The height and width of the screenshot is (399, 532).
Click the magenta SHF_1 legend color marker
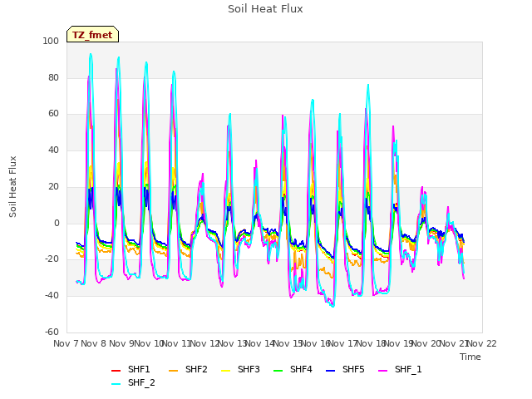(382, 370)
